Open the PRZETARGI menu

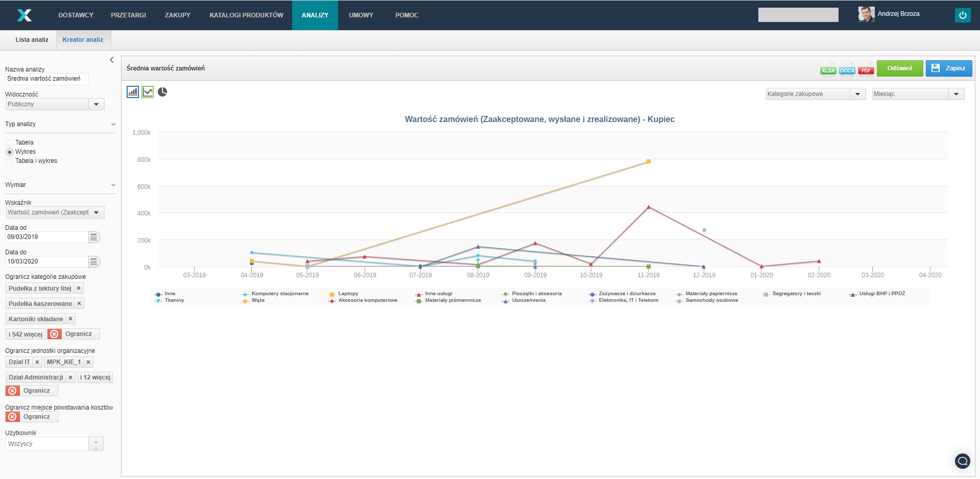[128, 15]
